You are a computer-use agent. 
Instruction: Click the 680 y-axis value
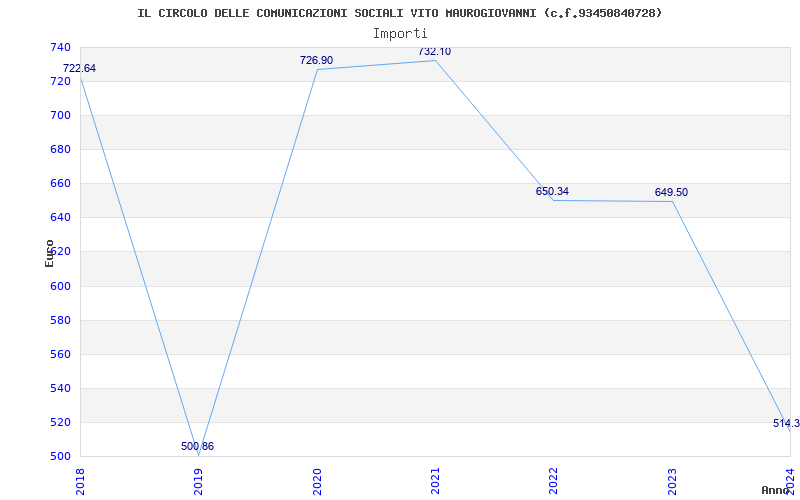point(60,149)
